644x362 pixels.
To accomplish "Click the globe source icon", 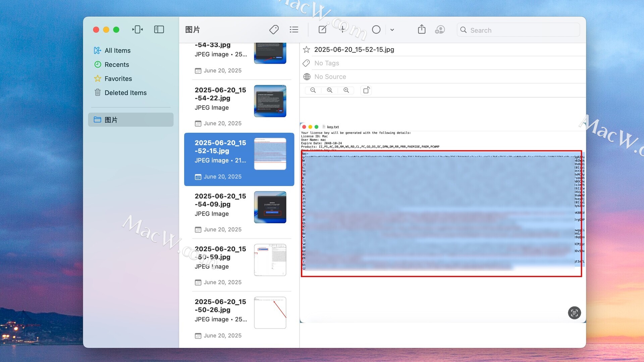I will [307, 77].
